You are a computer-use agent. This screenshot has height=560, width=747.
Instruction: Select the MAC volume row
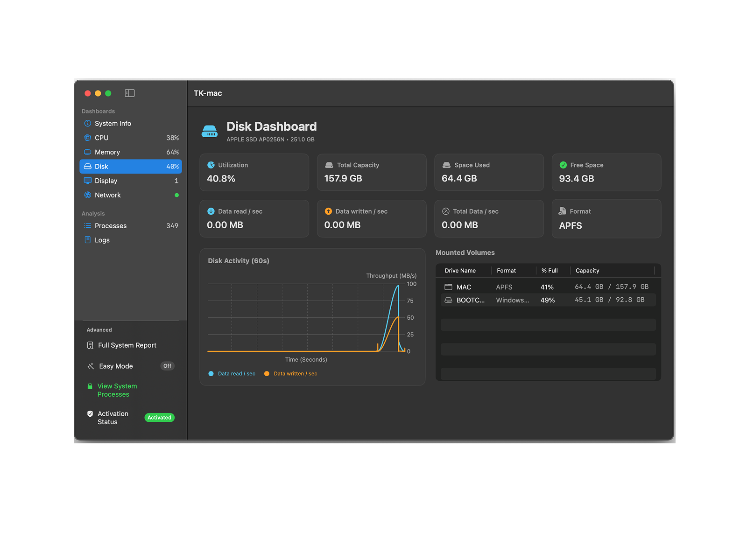548,287
